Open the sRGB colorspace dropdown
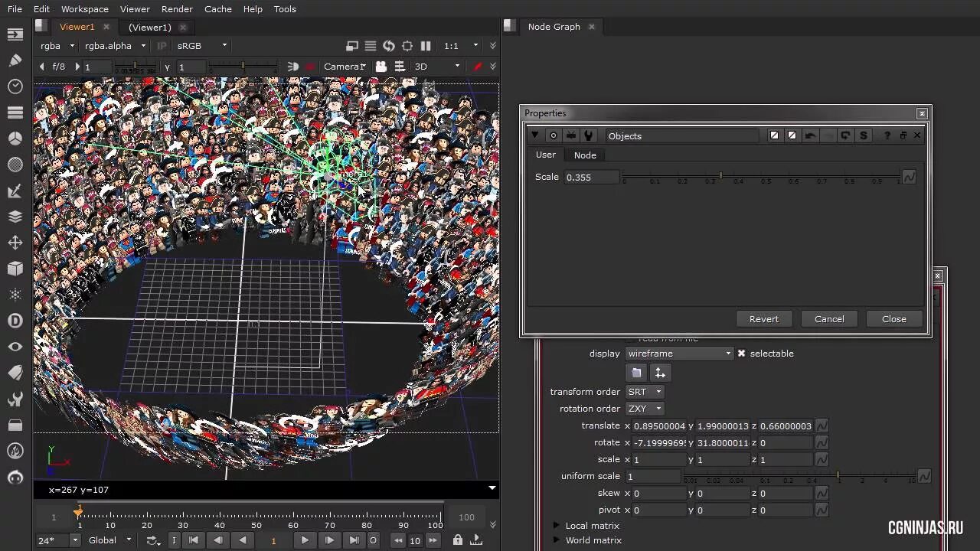This screenshot has height=551, width=980. tap(202, 46)
